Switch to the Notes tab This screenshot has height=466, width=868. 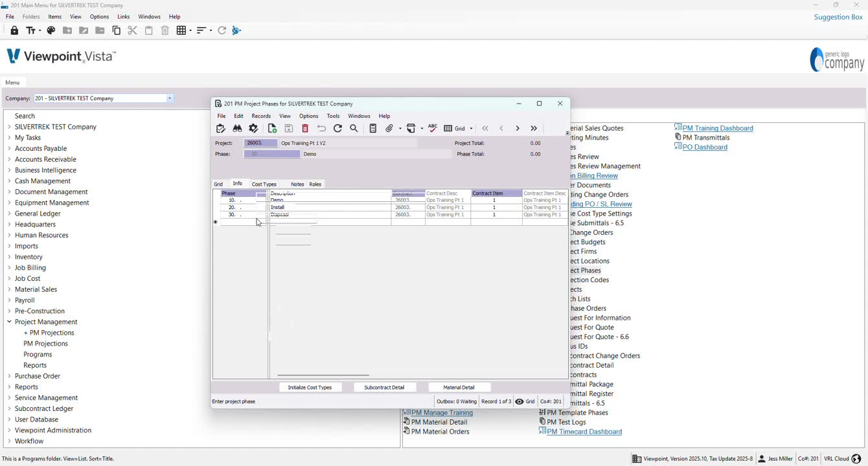297,184
